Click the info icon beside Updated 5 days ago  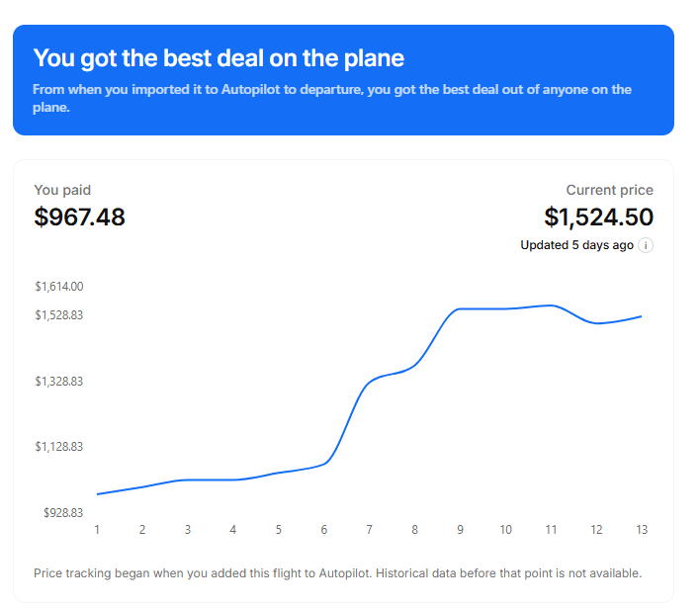click(646, 245)
